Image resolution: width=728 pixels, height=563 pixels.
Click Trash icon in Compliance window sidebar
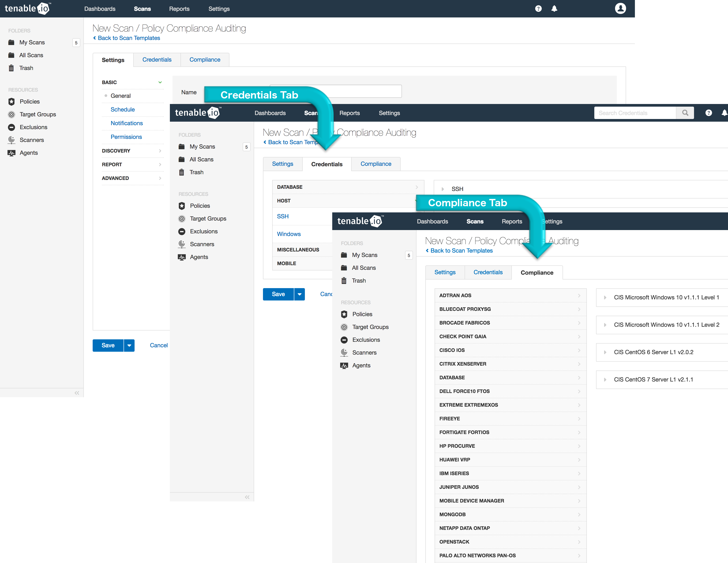(344, 281)
